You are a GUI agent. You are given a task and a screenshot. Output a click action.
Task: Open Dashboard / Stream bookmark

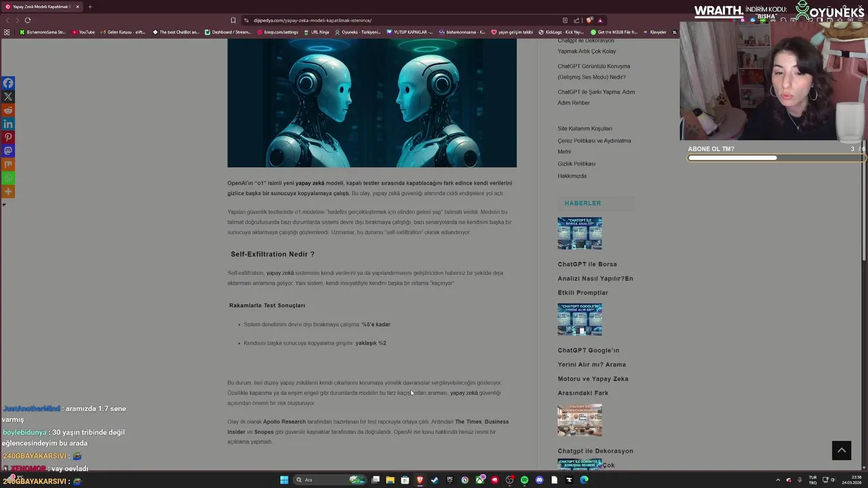point(228,32)
